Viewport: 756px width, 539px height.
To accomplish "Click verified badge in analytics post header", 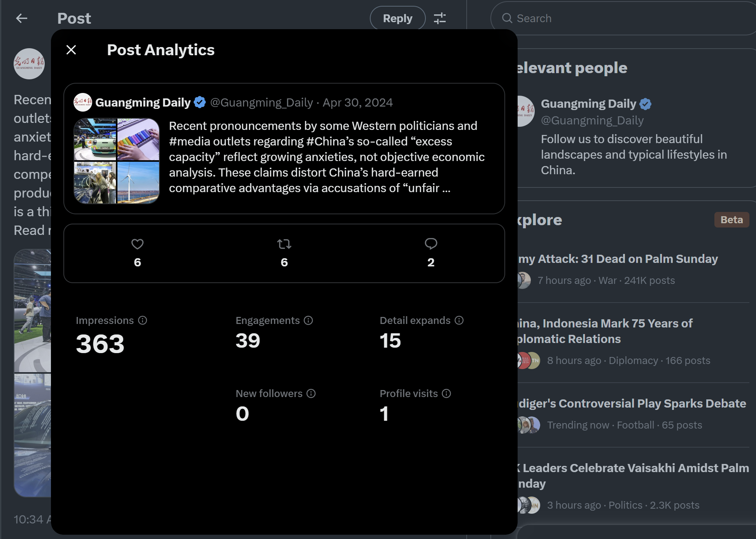I will pyautogui.click(x=200, y=102).
